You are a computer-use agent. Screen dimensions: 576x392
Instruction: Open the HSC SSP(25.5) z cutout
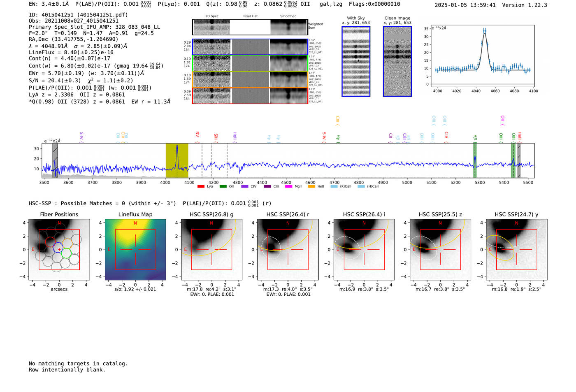(440, 250)
